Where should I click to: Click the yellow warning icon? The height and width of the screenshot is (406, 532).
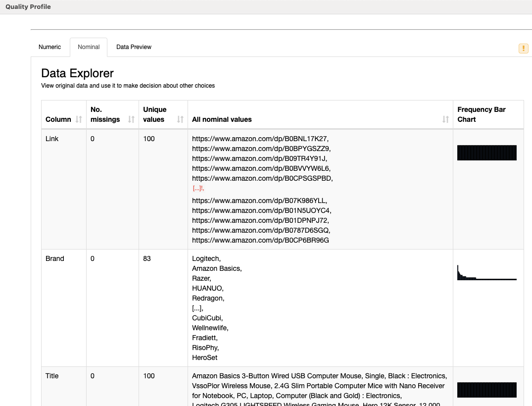coord(523,48)
